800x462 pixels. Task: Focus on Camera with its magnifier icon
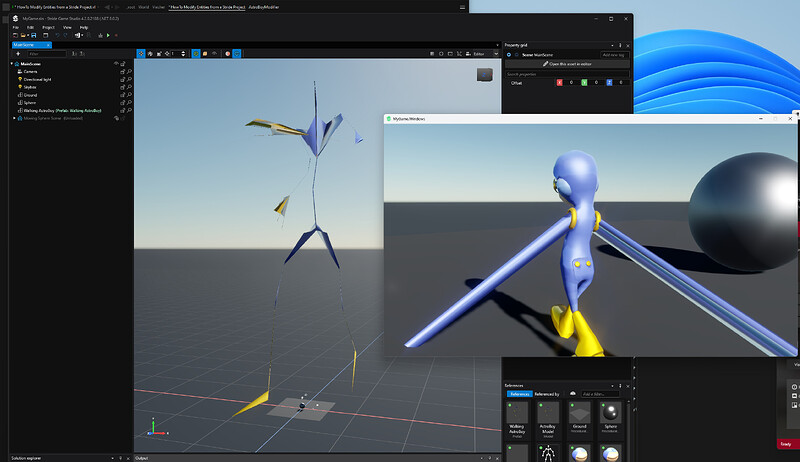click(130, 72)
